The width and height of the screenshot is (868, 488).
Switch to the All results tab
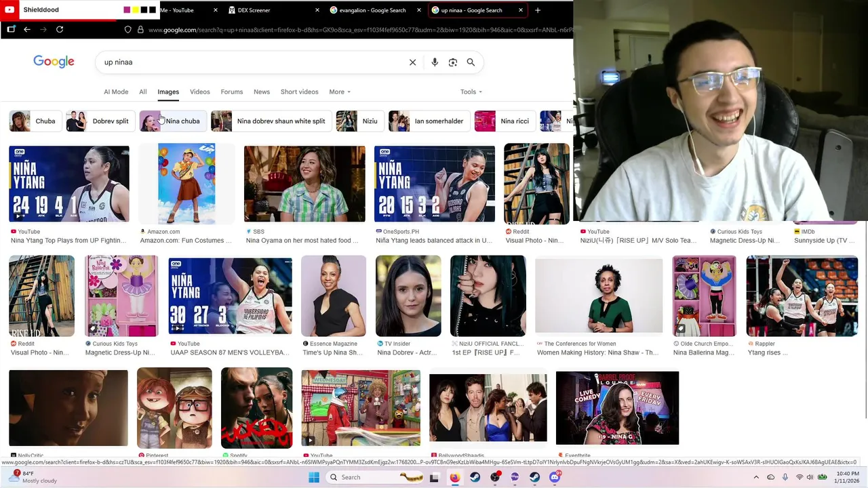[x=143, y=91]
